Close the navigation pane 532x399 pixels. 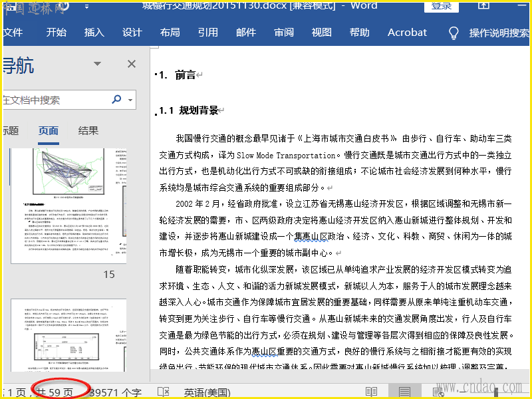[132, 64]
